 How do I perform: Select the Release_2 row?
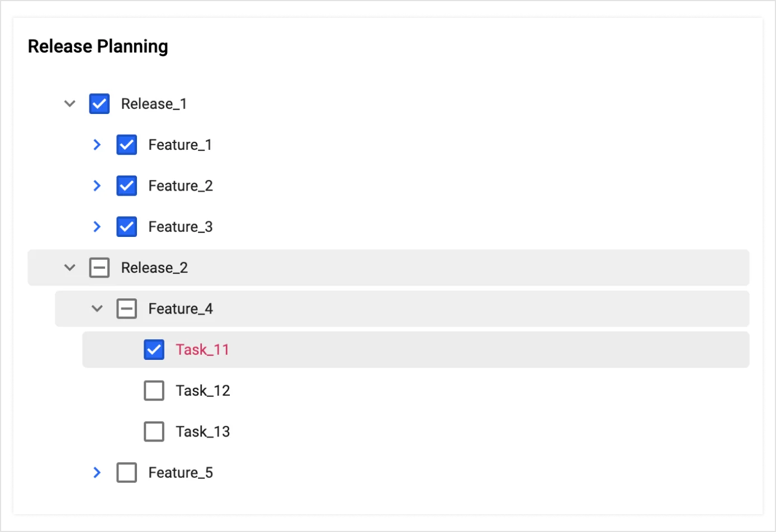click(154, 267)
